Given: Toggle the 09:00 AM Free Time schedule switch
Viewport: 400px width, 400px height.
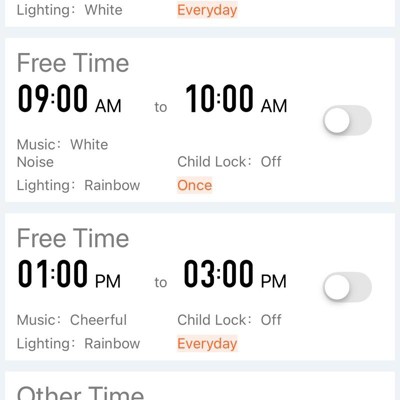Looking at the screenshot, I should point(347,120).
